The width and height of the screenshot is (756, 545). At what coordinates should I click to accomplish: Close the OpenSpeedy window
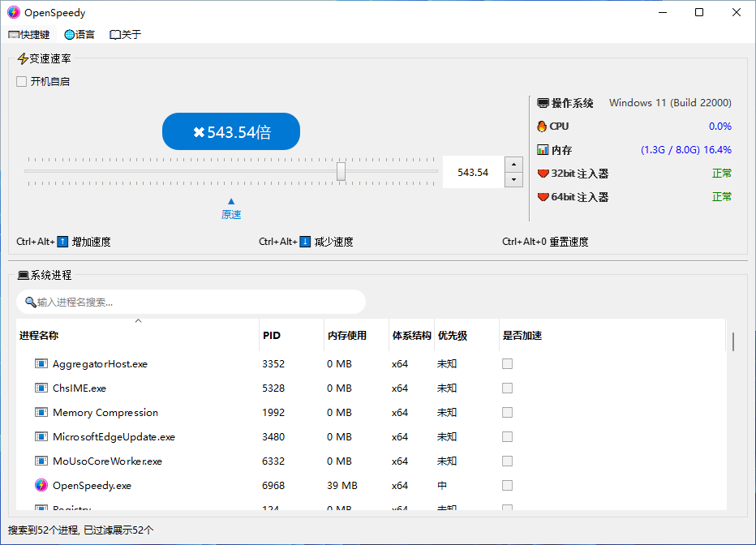point(737,12)
